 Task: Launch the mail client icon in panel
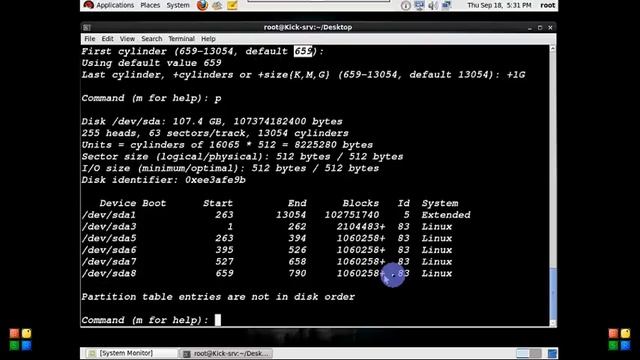point(217,5)
